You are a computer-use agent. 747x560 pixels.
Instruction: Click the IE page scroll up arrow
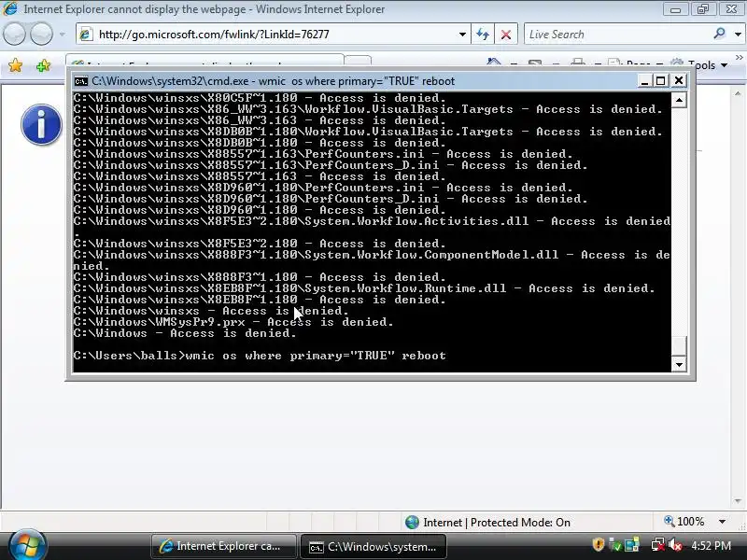pyautogui.click(x=739, y=93)
